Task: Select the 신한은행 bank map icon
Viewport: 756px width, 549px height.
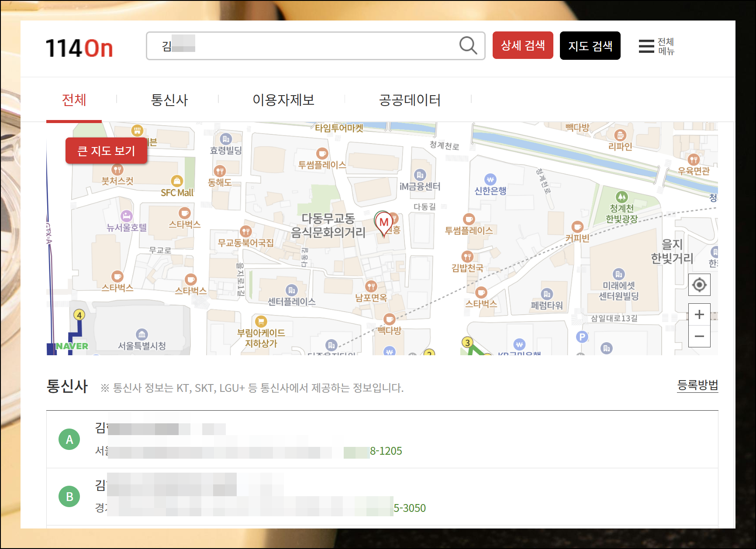Action: [x=490, y=179]
